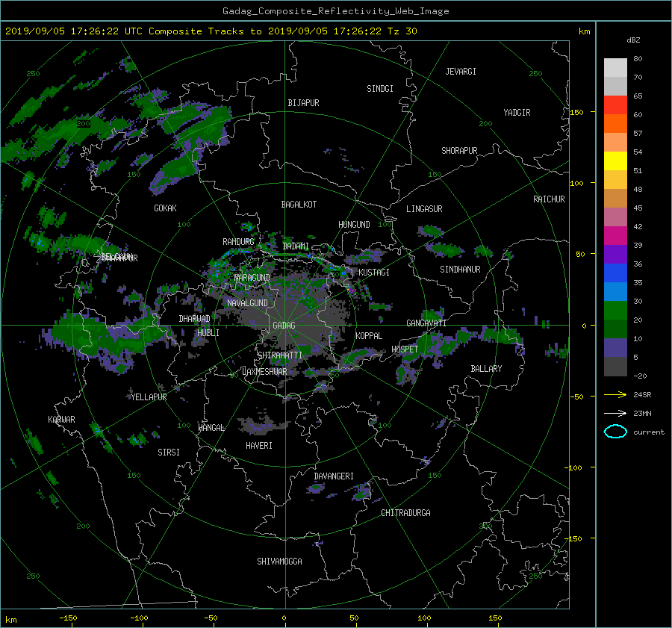Click the HANGAL label

pyautogui.click(x=211, y=428)
